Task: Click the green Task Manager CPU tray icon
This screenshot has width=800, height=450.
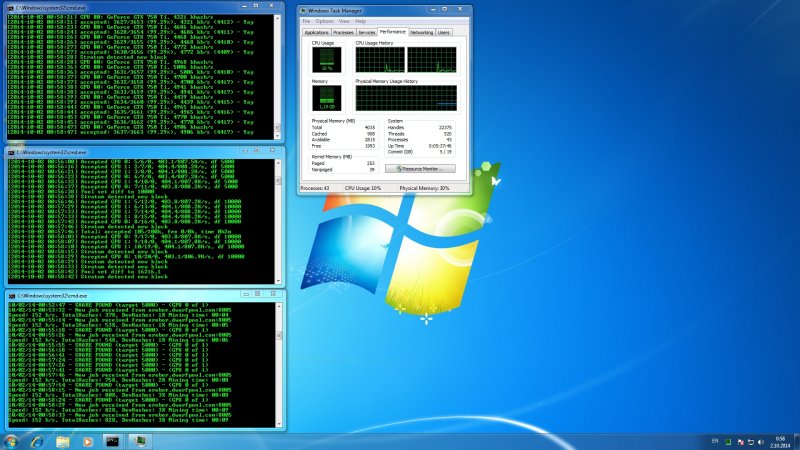Action: [728, 442]
